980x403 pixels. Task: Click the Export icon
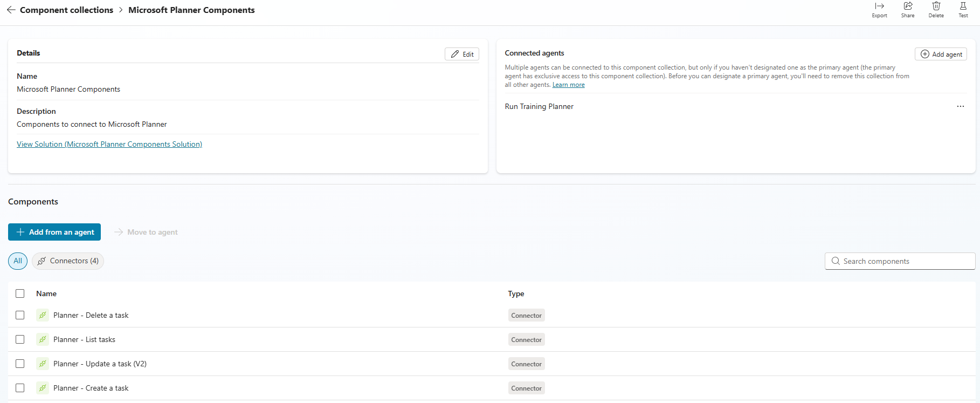tap(879, 6)
